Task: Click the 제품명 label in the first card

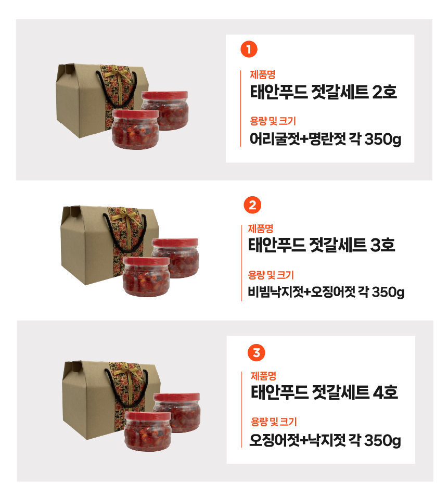Action: point(263,74)
